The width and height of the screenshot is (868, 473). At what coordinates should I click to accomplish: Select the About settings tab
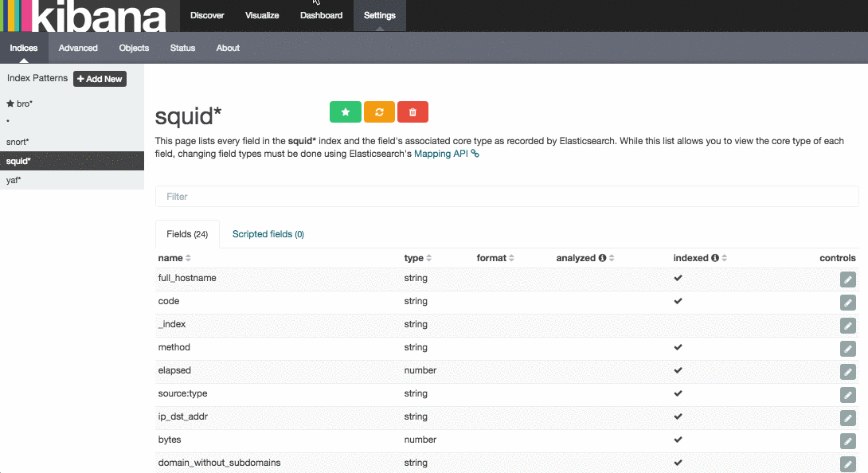point(228,49)
